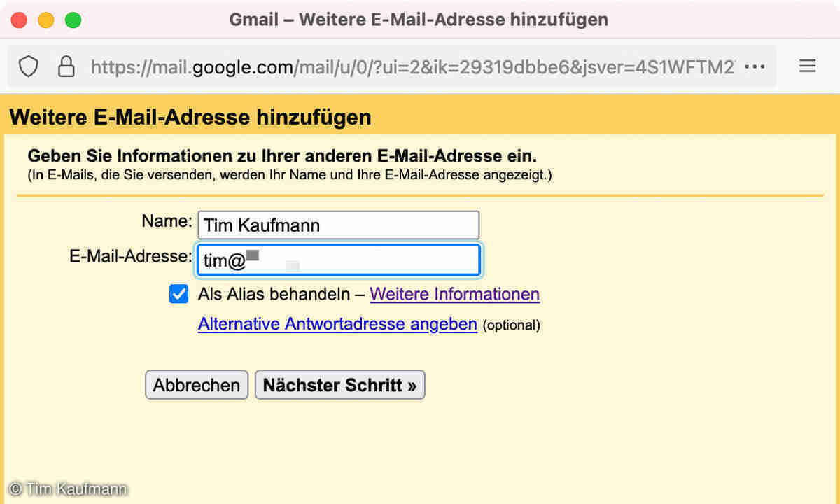The height and width of the screenshot is (504, 840).
Task: Click the Name: field label
Action: 167,221
